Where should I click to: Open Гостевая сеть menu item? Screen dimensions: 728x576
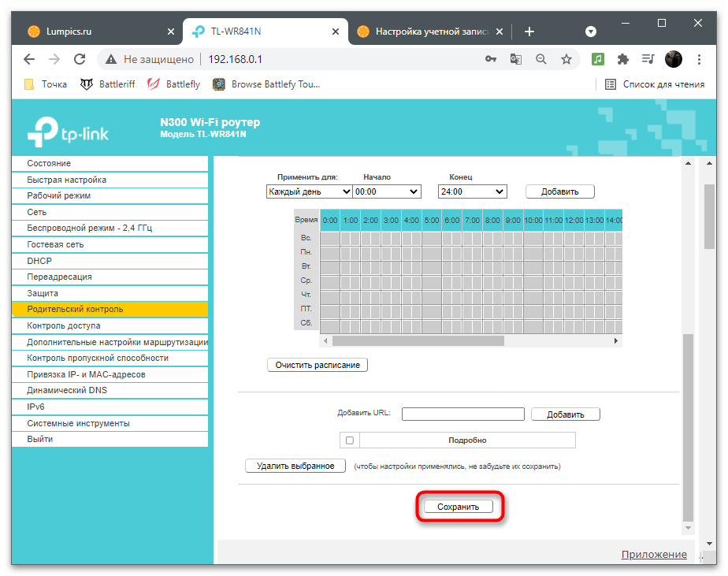(x=110, y=244)
